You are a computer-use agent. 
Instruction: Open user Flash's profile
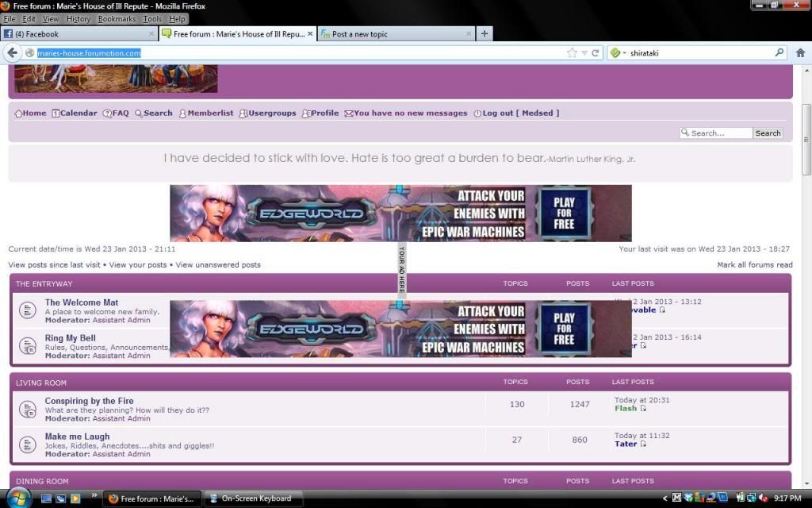pos(626,409)
